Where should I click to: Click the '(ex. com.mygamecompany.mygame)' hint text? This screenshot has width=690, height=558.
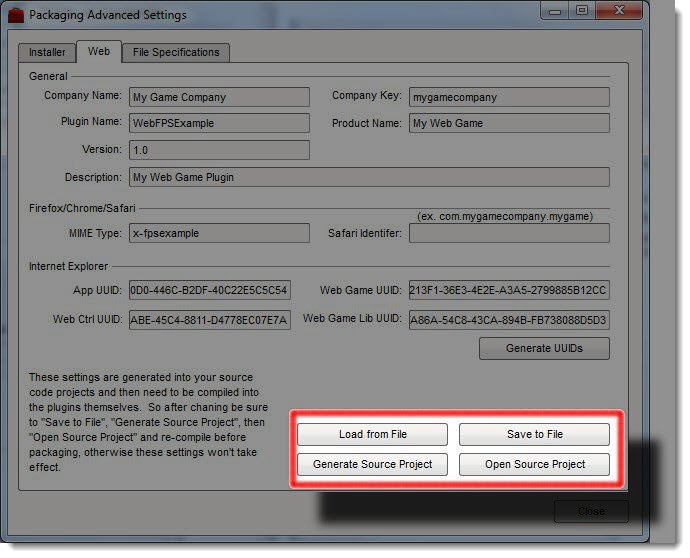click(x=505, y=217)
